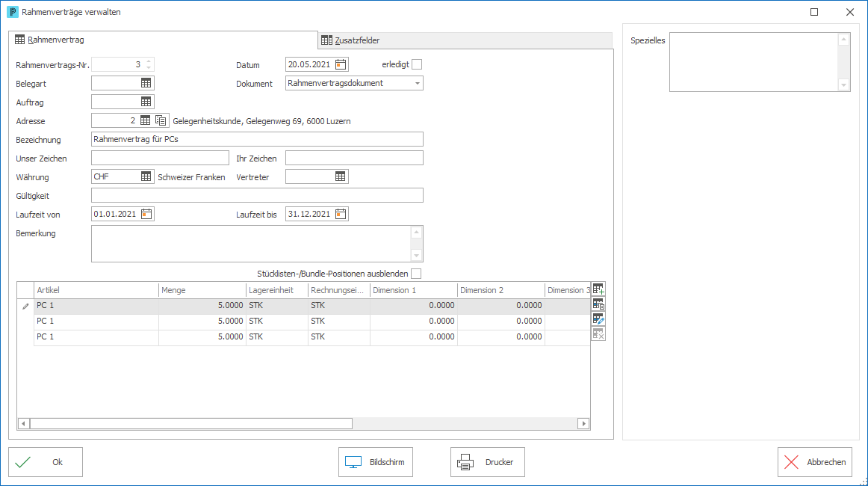Screen dimensions: 868x486
Task: Enable Stücklisten-/Bundle-Positionen ausblenden checkbox
Action: pyautogui.click(x=416, y=274)
